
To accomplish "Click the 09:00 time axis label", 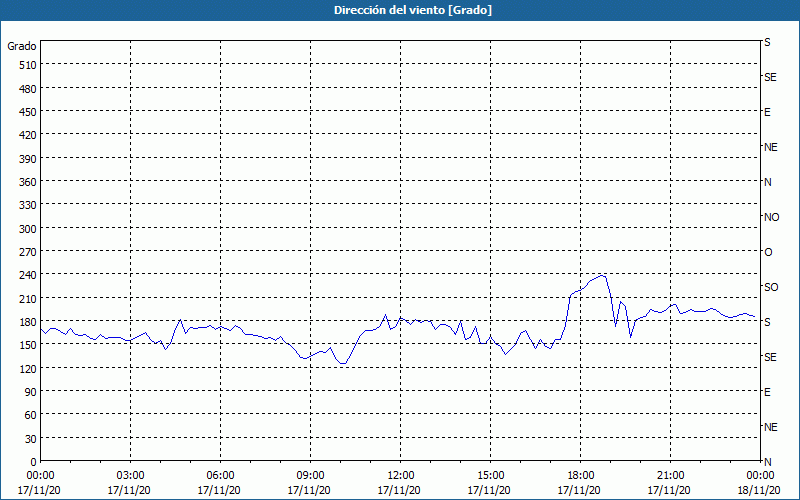I will (x=310, y=475).
